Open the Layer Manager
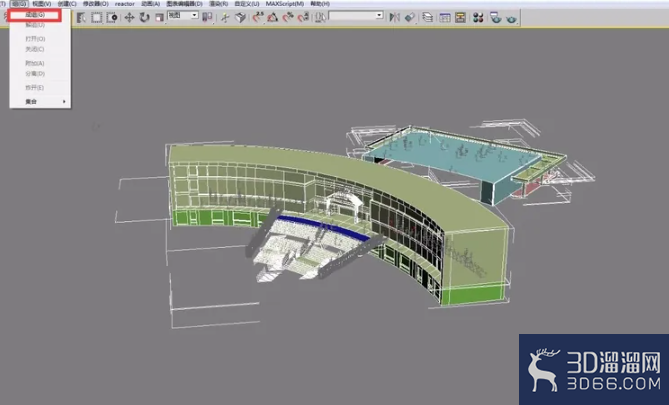Image resolution: width=669 pixels, height=405 pixels. click(x=428, y=17)
